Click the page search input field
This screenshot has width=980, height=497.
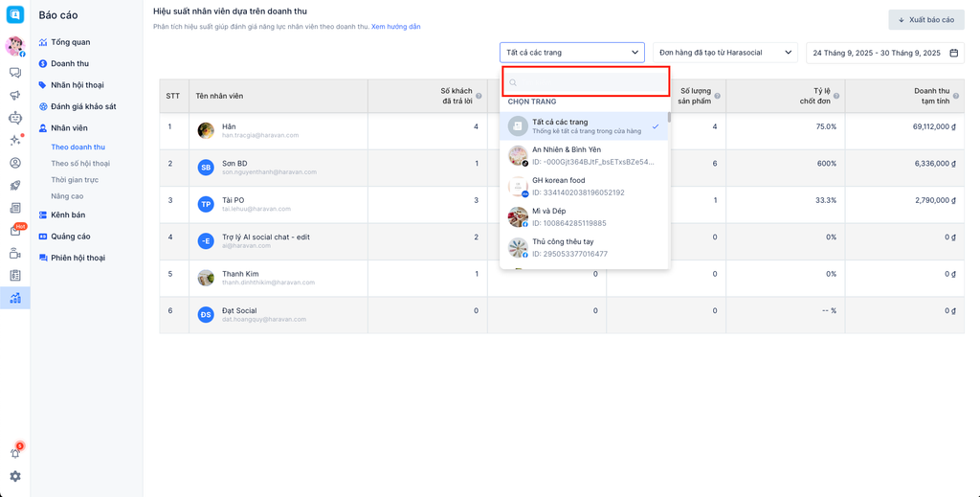pos(586,82)
